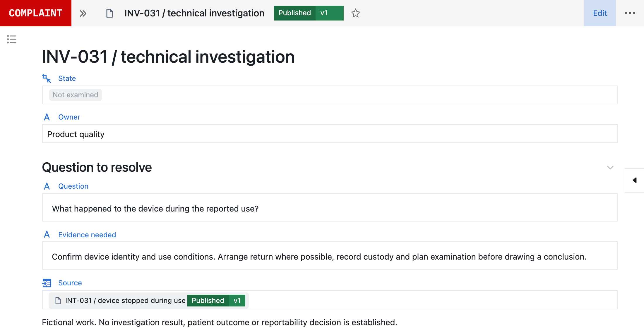
Task: Click the Question field text icon
Action: coord(47,186)
